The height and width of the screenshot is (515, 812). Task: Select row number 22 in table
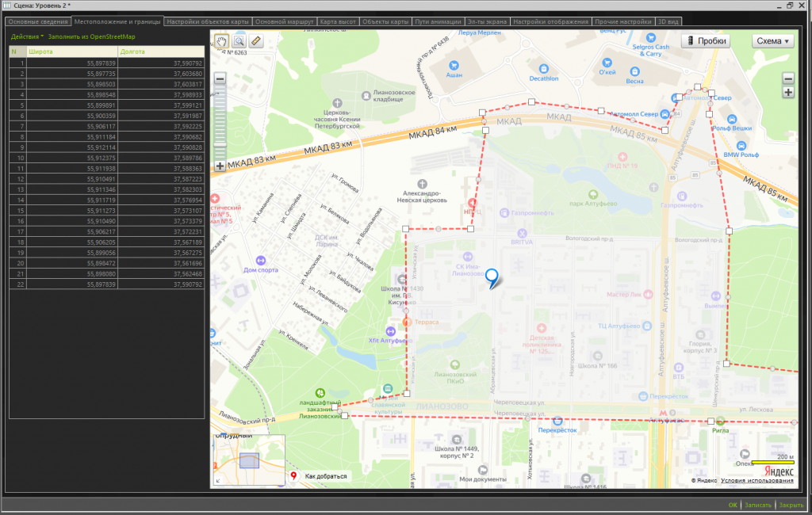pyautogui.click(x=17, y=284)
